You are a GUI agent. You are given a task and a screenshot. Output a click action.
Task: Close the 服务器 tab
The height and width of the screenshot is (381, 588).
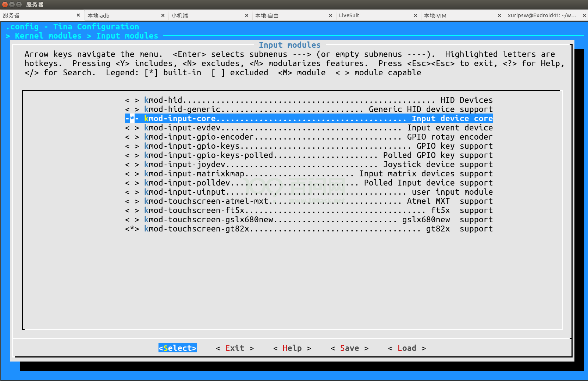click(x=79, y=16)
